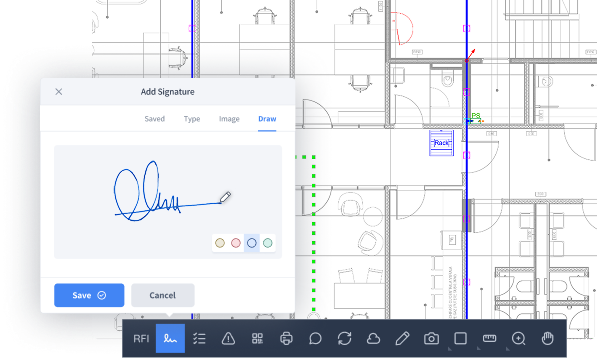Image resolution: width=597 pixels, height=362 pixels.
Task: Expand the rectangle tool options arrow
Action: tap(450, 348)
